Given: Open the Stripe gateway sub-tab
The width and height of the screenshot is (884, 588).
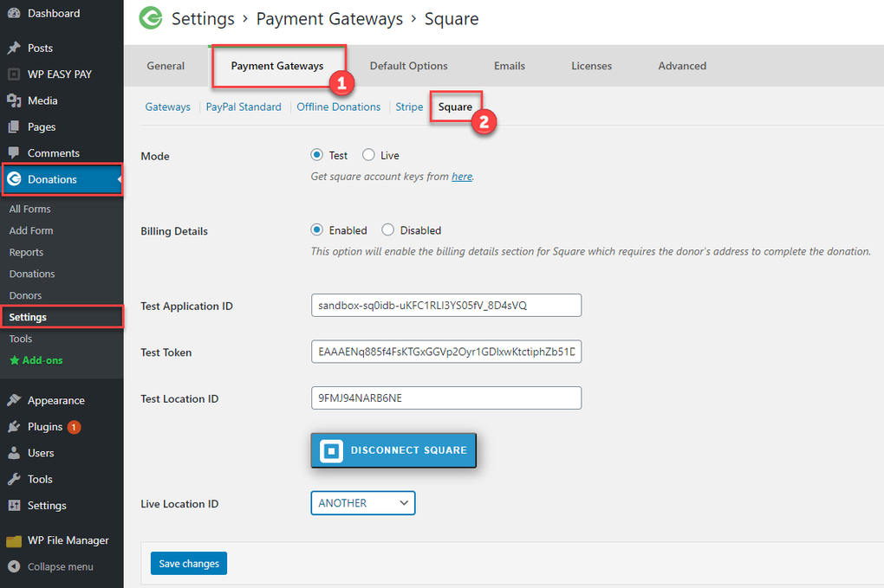Looking at the screenshot, I should (x=408, y=107).
